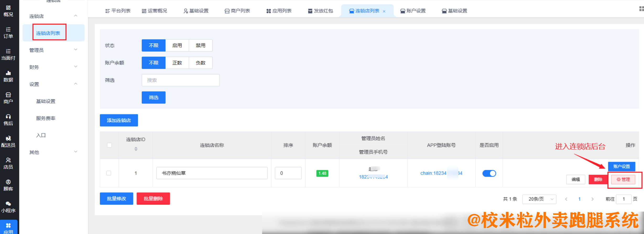The image size is (644, 234).
Task: Switch to the 发放红包 tab
Action: pos(320,11)
